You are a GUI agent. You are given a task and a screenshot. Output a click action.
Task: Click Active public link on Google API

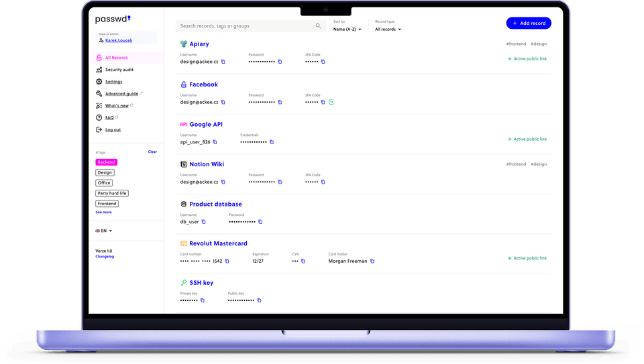click(527, 139)
